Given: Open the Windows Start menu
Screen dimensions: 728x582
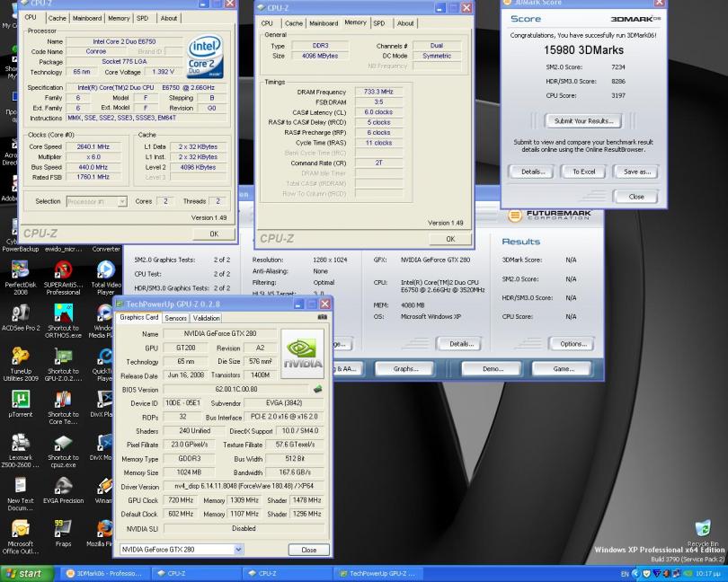Looking at the screenshot, I should tap(26, 574).
